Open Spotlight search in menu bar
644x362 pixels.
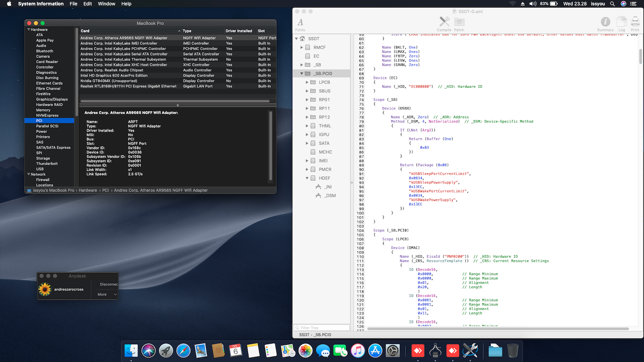[612, 4]
